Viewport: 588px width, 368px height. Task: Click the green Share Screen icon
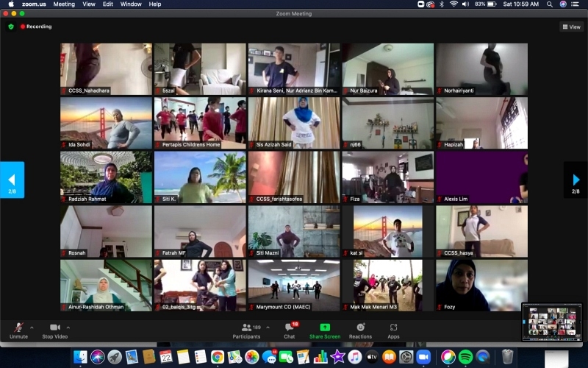tap(325, 328)
